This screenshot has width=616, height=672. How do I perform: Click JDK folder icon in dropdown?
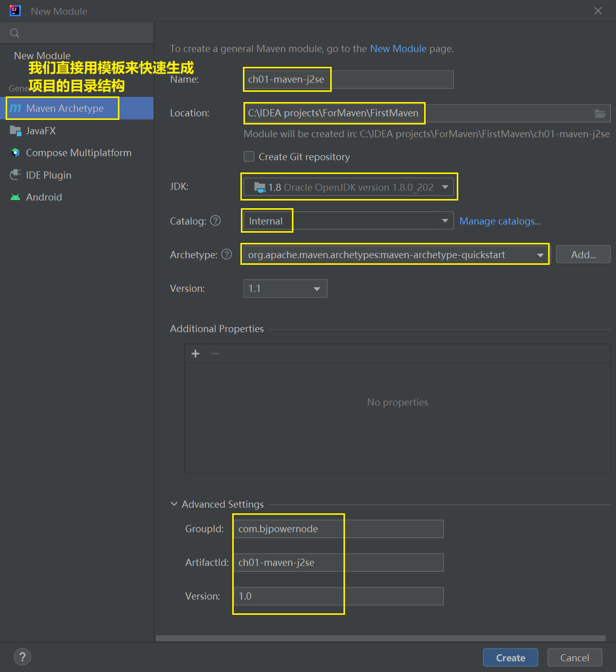pyautogui.click(x=260, y=187)
